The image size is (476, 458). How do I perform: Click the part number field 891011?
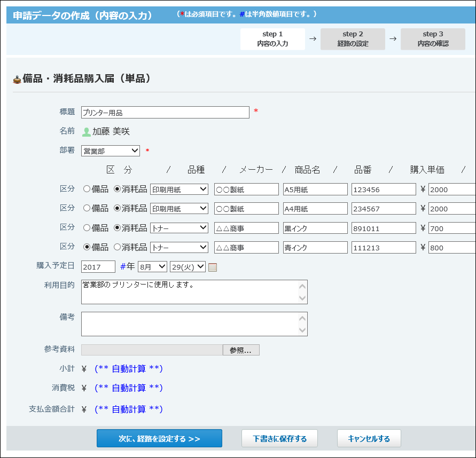(x=384, y=228)
